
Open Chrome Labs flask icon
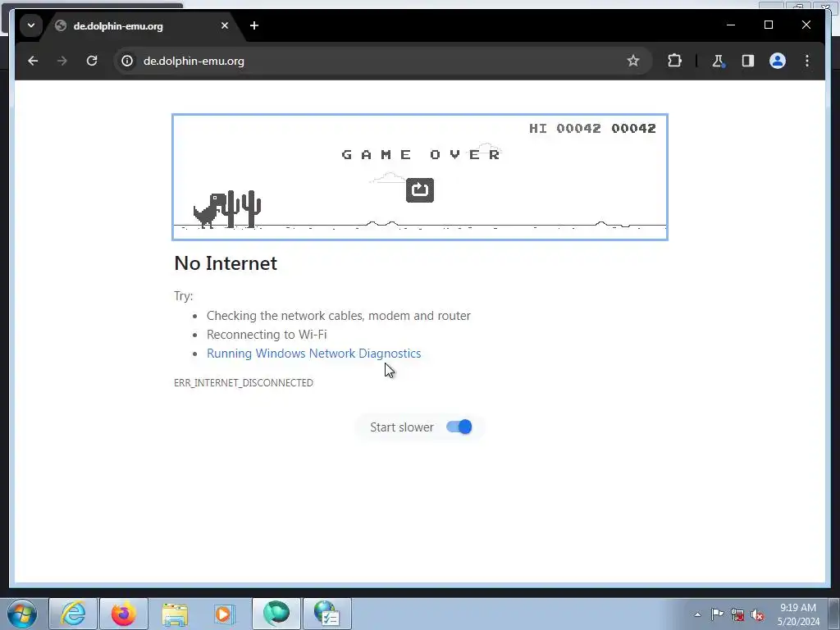[719, 61]
